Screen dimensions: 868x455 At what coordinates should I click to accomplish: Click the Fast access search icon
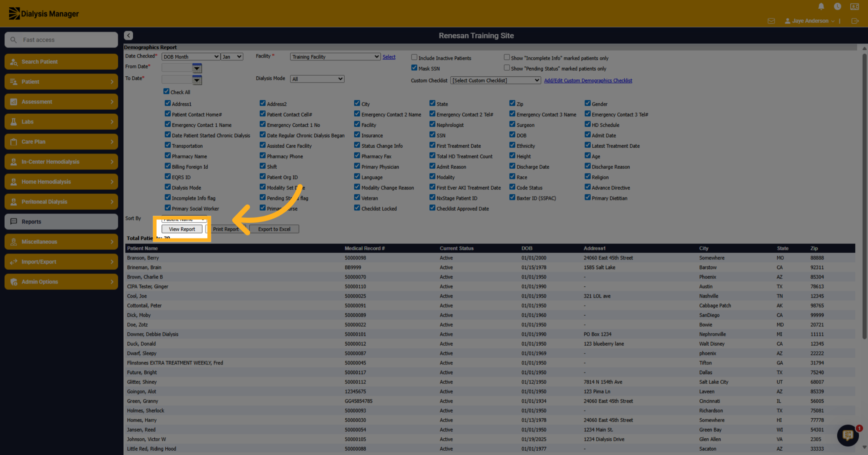13,40
